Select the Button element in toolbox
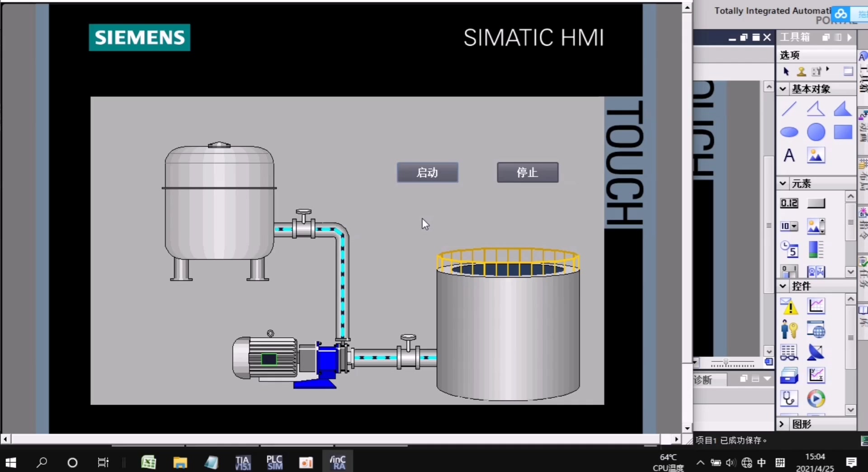This screenshot has width=868, height=472. pyautogui.click(x=816, y=203)
